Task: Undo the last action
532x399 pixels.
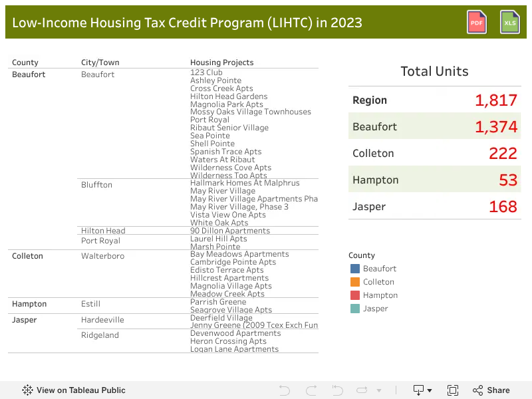Action: click(x=285, y=390)
